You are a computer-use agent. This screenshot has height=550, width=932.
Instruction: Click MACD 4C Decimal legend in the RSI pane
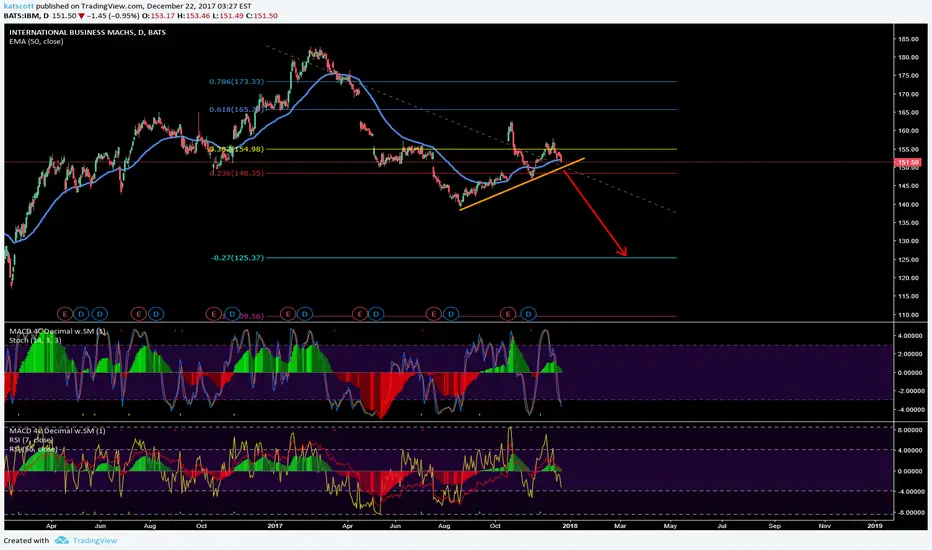57,430
